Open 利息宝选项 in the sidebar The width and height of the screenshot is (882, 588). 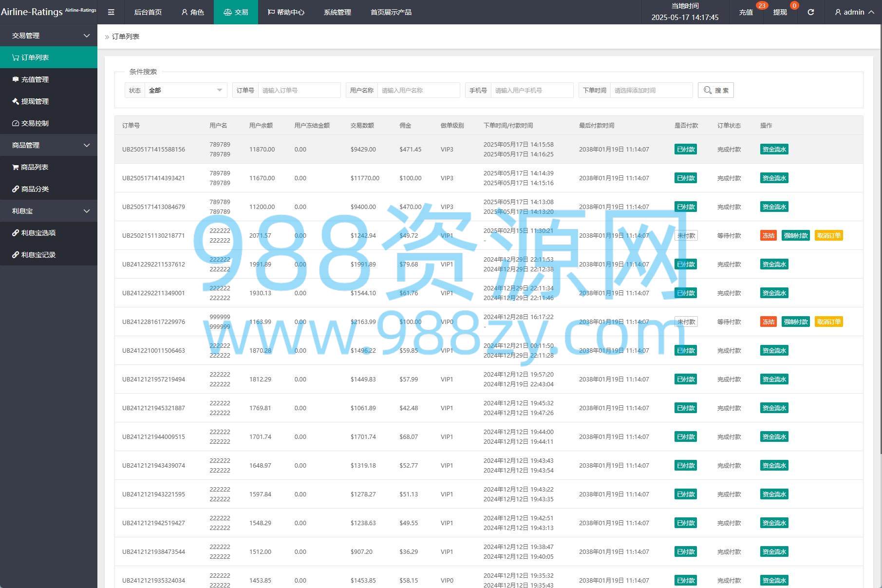click(49, 233)
